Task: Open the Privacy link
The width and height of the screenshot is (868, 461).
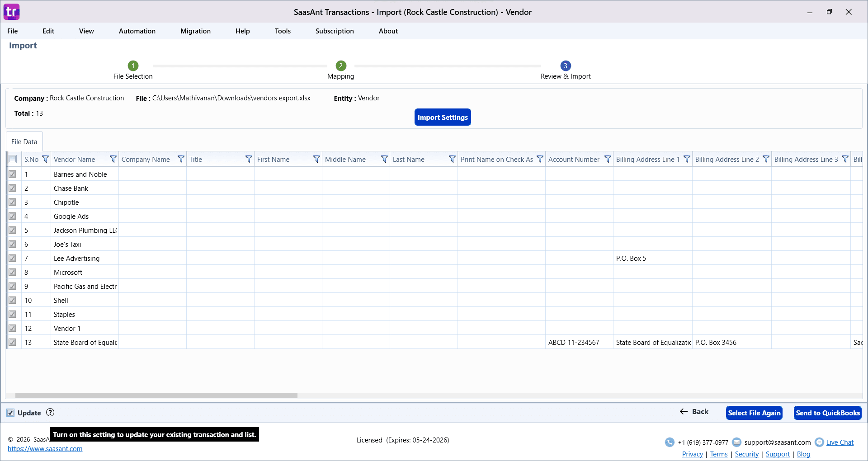Action: click(x=693, y=454)
